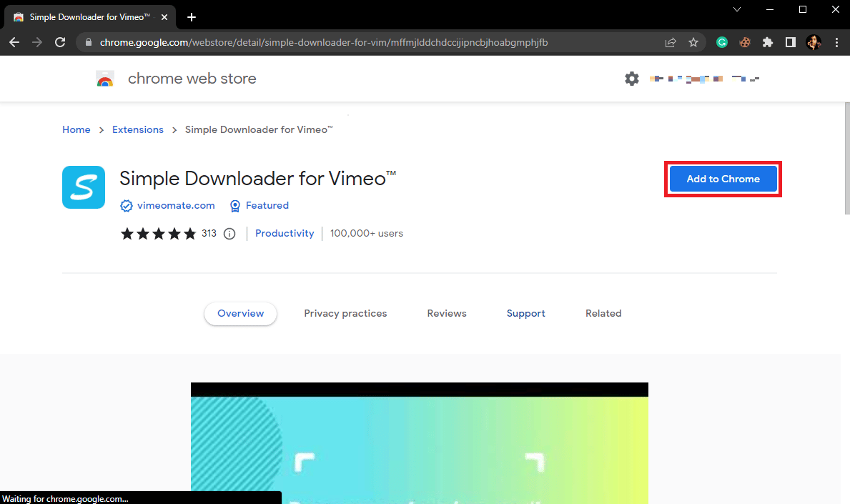850x504 pixels.
Task: Click the page vertical scrollbar
Action: 847,158
